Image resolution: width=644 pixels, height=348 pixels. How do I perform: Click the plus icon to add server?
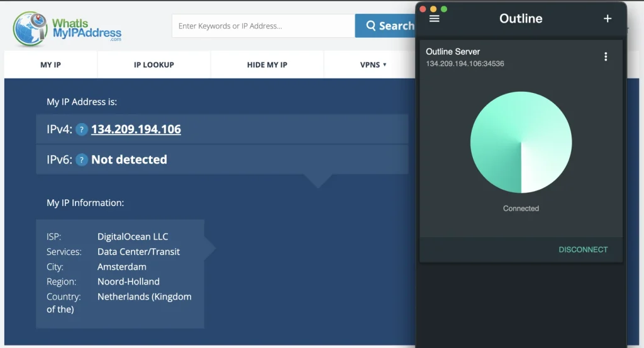click(x=608, y=19)
